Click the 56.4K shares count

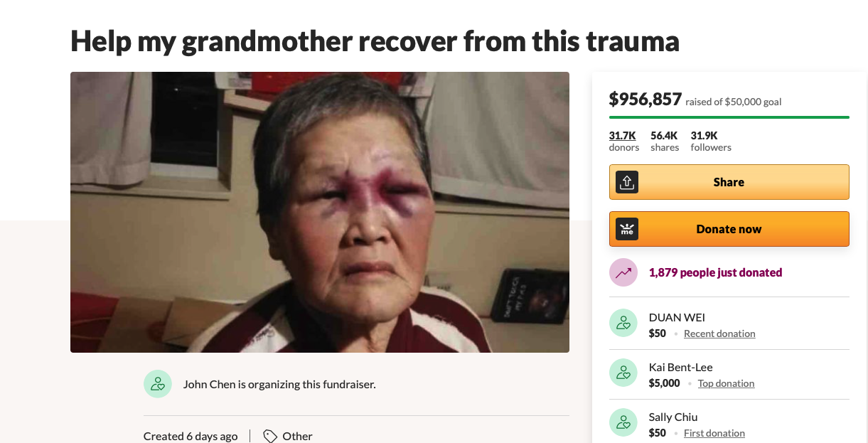click(x=665, y=141)
